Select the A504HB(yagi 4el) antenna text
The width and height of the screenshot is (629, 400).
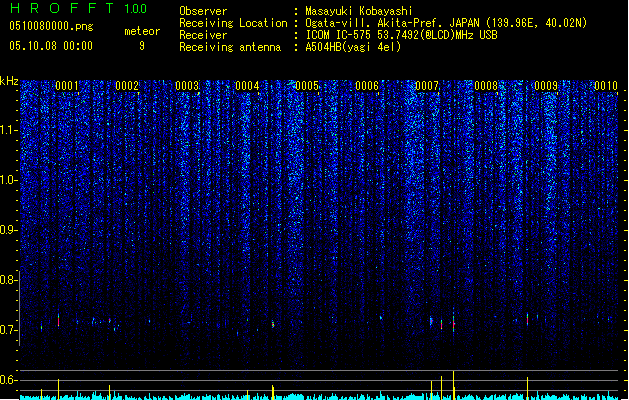tap(353, 47)
